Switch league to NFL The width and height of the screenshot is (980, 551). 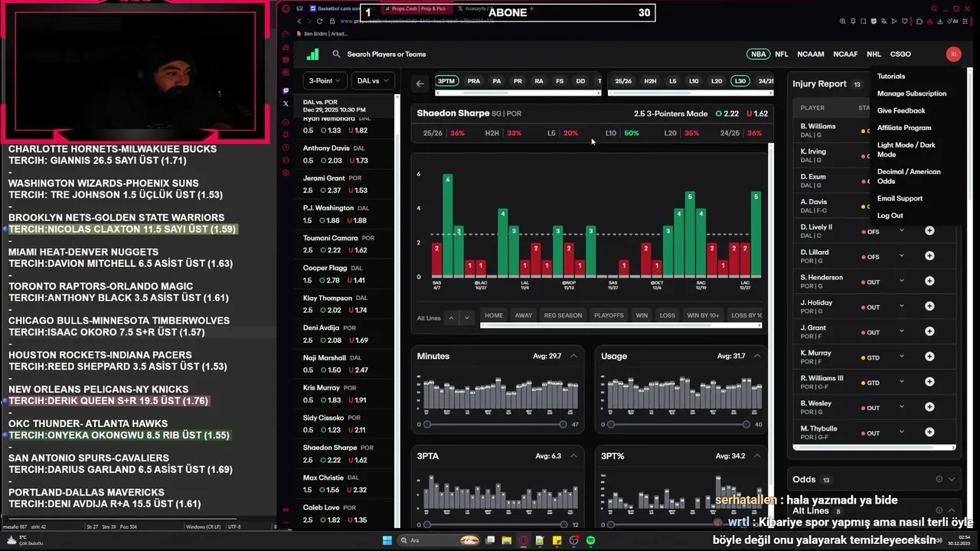tap(781, 54)
